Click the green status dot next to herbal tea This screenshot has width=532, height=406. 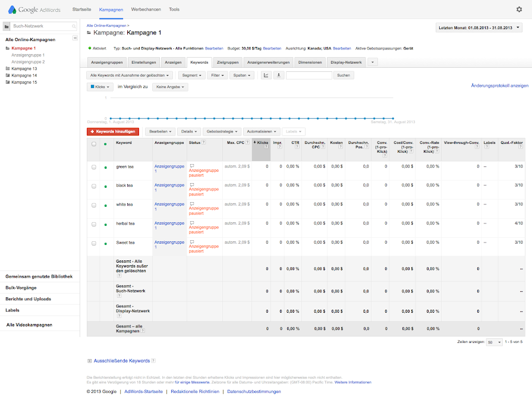tap(105, 225)
